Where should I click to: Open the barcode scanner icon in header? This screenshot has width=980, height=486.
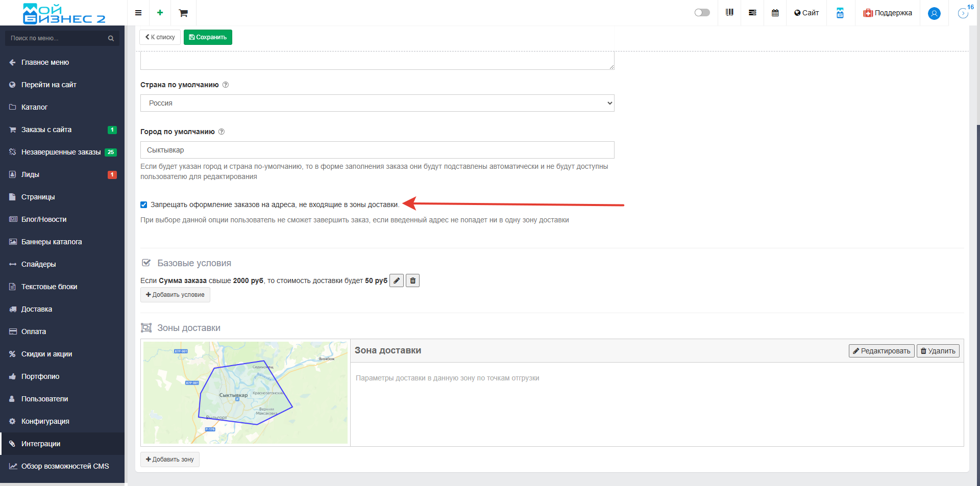click(729, 13)
